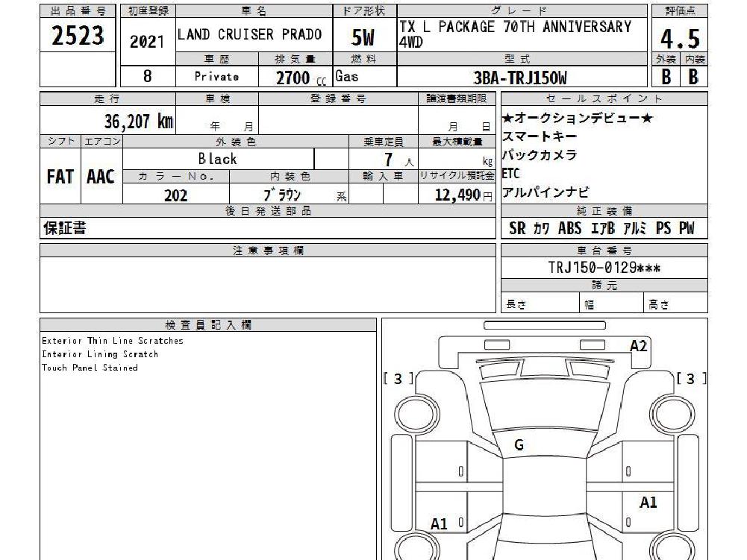Click the Private history value

click(x=216, y=77)
